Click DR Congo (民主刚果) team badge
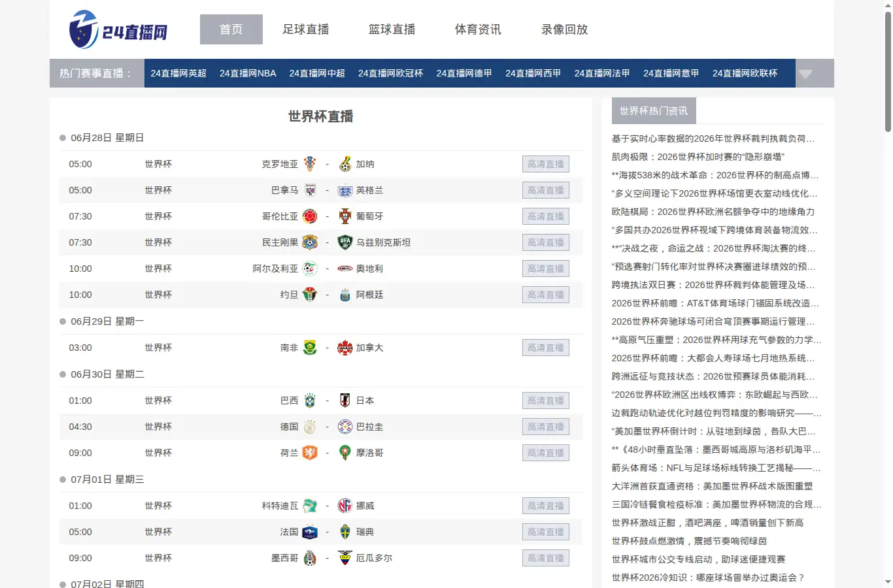The image size is (893, 588). click(310, 242)
